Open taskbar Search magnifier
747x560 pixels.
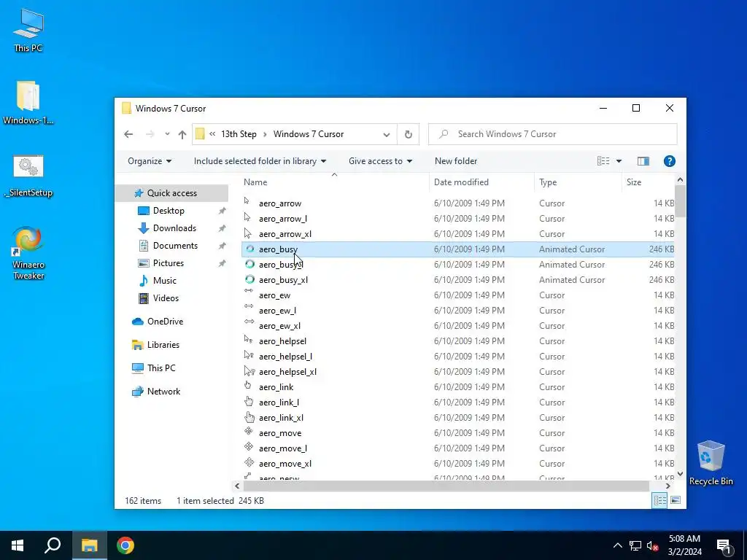pos(53,545)
